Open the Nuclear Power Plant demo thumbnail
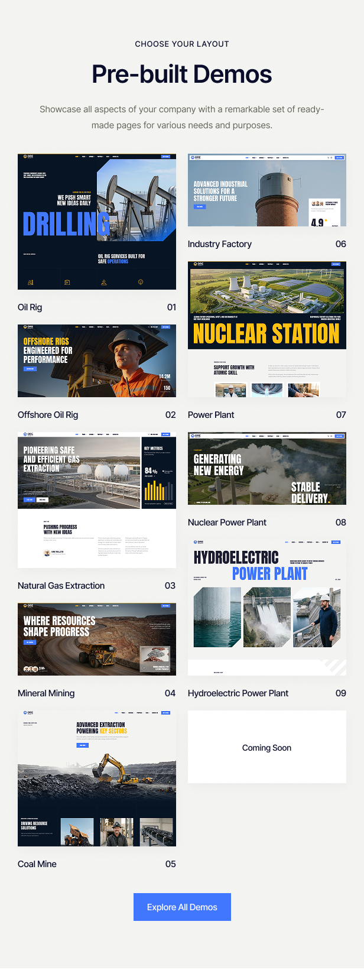 point(267,468)
